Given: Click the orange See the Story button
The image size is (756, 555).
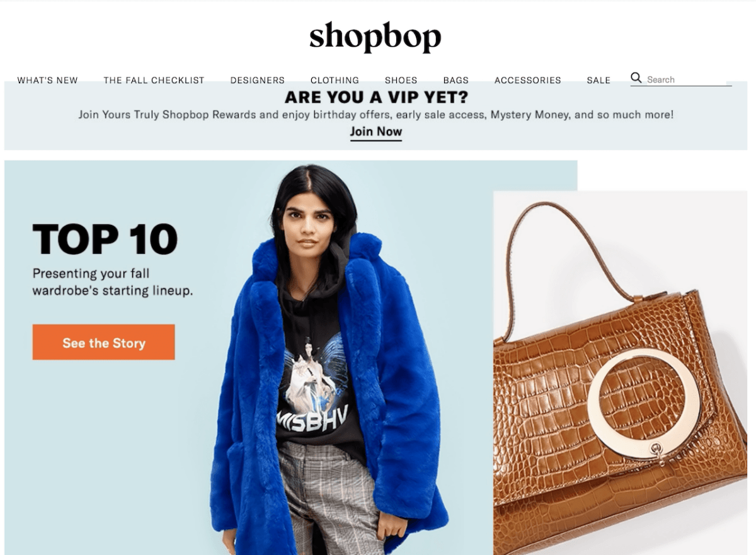Looking at the screenshot, I should pyautogui.click(x=103, y=342).
